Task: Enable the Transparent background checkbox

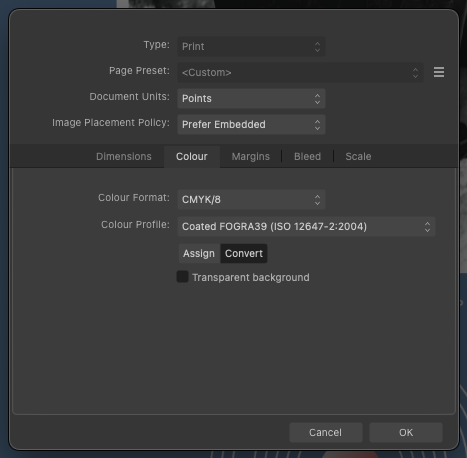Action: click(x=182, y=277)
